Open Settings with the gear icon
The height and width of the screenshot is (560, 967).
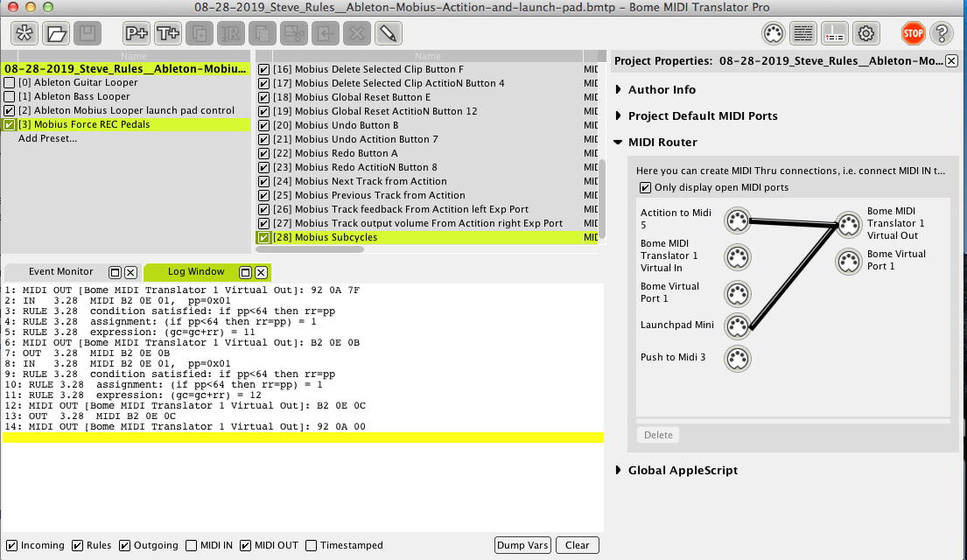(865, 33)
